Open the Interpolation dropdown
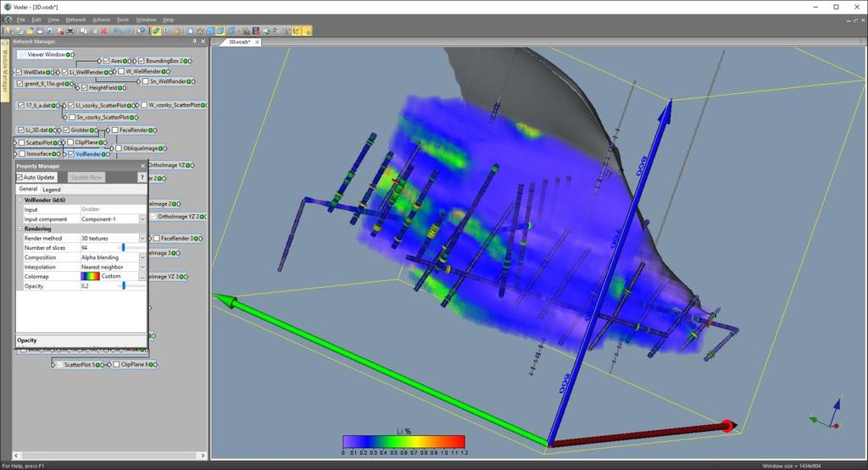This screenshot has height=470, width=868. tap(142, 267)
